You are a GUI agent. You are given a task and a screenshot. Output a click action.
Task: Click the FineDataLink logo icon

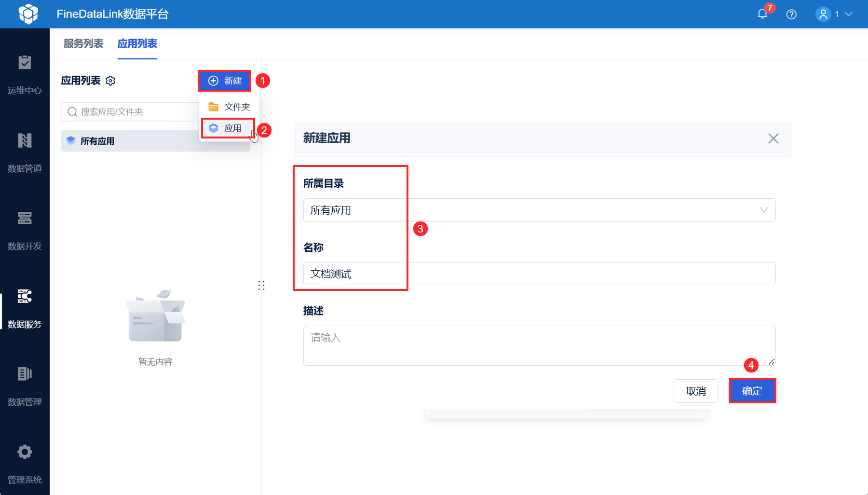pos(28,14)
